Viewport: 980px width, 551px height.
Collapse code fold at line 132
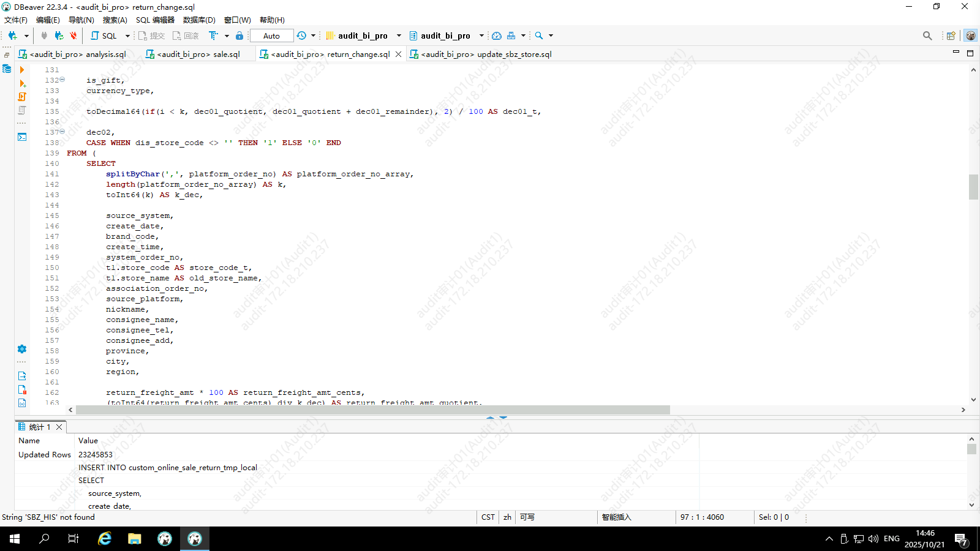[62, 80]
